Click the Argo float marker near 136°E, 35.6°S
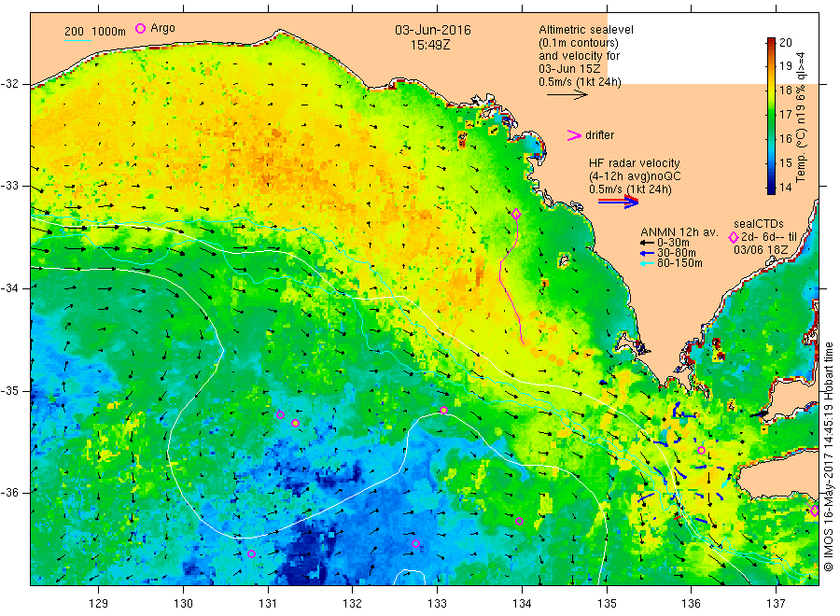 coord(701,451)
